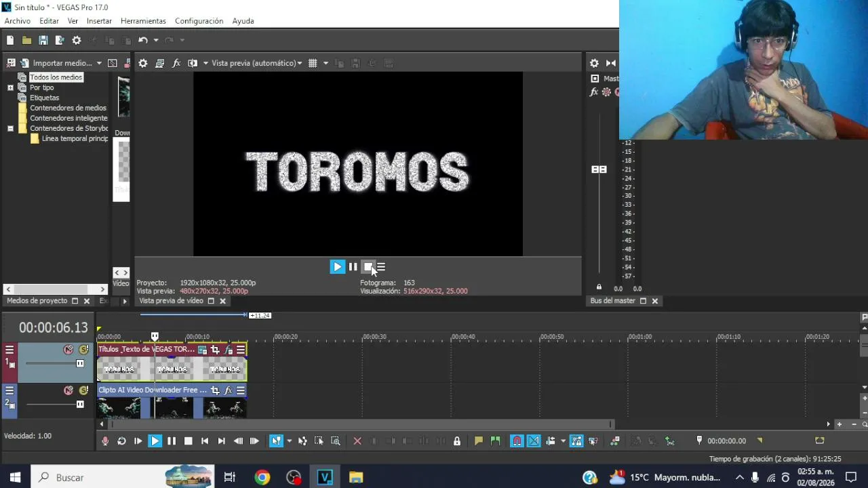Open the track 2 hamburger menu

(x=9, y=390)
